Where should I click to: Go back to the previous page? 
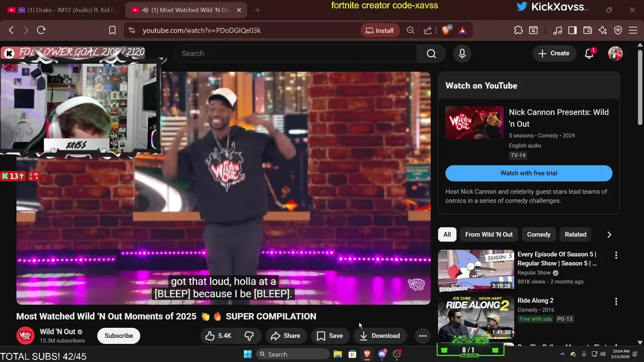click(11, 30)
